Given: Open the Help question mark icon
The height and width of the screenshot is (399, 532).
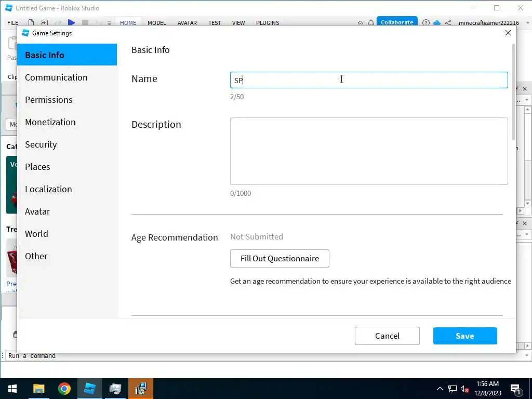Looking at the screenshot, I should point(426,22).
